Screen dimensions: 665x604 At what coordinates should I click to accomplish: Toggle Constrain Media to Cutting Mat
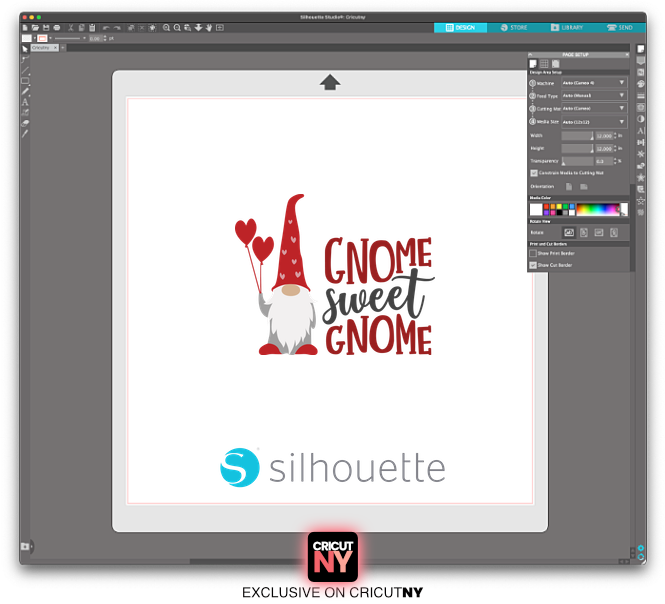(534, 173)
